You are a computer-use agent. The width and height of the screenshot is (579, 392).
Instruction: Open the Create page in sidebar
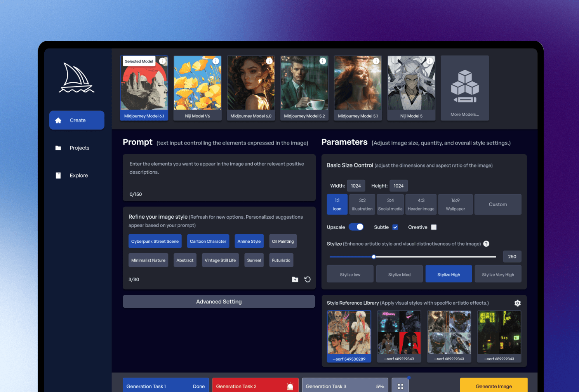77,120
